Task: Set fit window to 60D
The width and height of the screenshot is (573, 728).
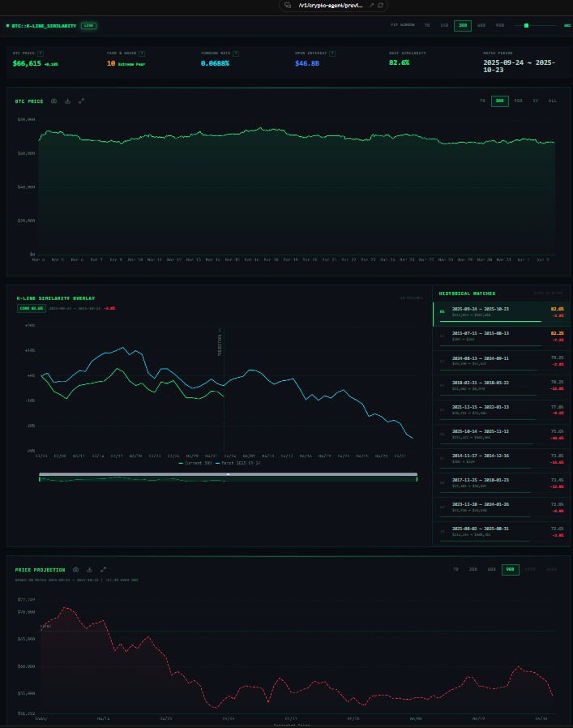Action: point(481,25)
